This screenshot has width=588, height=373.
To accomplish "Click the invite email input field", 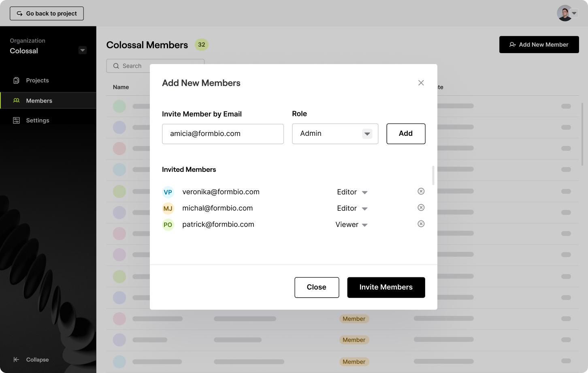I will pyautogui.click(x=223, y=134).
